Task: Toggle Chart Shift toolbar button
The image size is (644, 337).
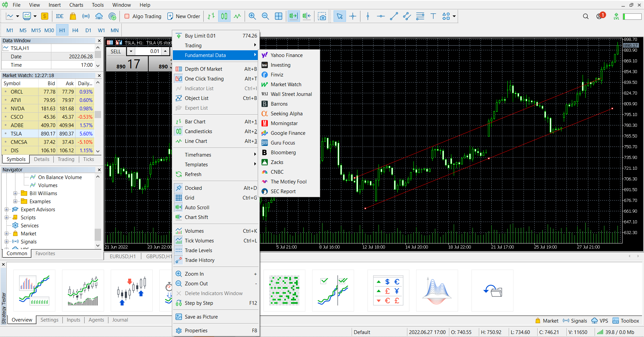Action: click(306, 16)
